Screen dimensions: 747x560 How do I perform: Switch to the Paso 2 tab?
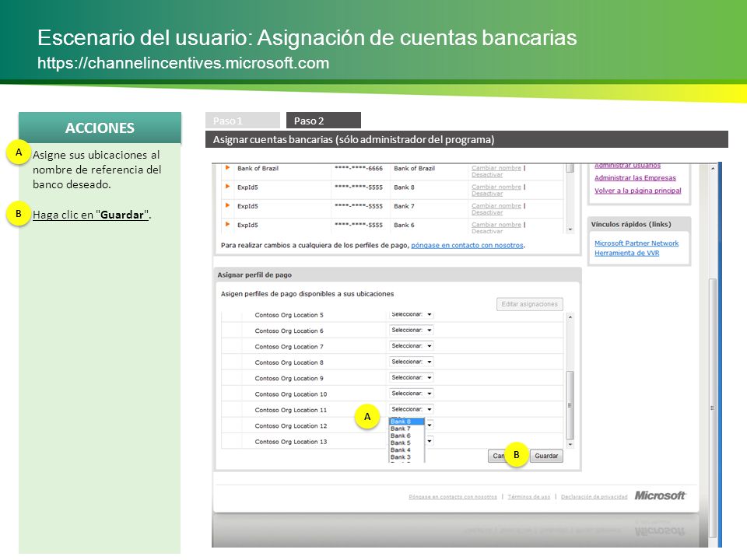tap(324, 121)
